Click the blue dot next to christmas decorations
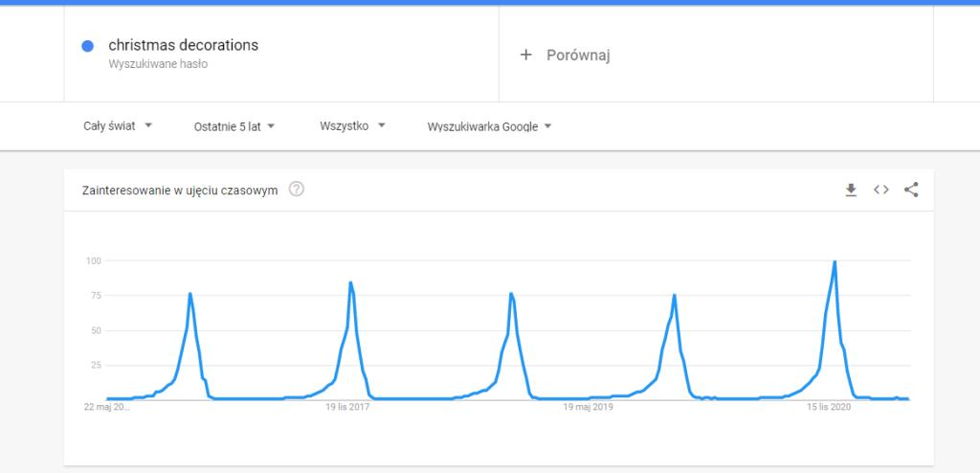 (87, 46)
